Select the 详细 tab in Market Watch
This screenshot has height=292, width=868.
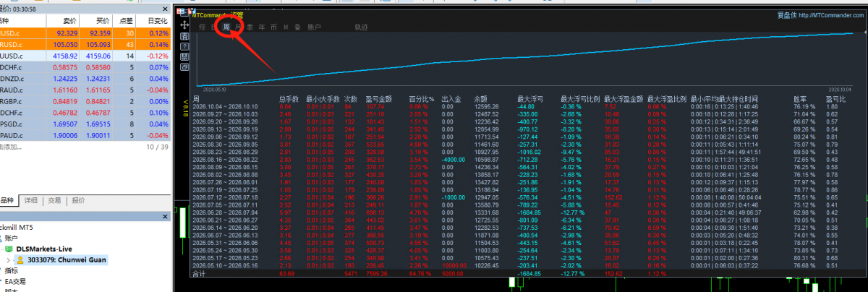tap(31, 201)
